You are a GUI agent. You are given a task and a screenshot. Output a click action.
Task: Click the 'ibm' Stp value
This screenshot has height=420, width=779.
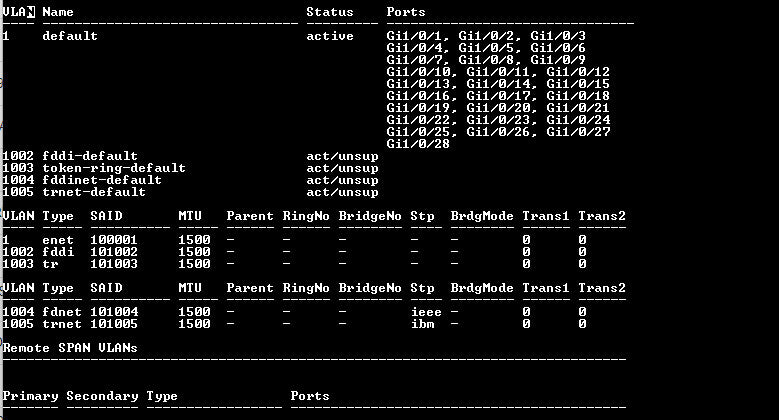click(x=423, y=324)
